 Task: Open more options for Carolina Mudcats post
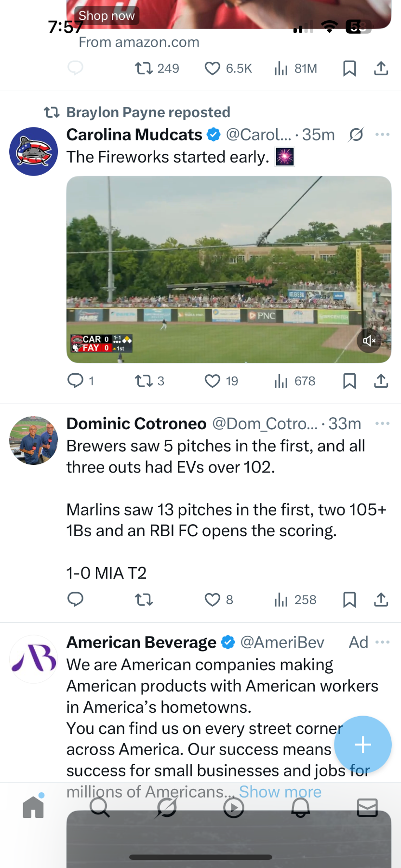(x=382, y=135)
